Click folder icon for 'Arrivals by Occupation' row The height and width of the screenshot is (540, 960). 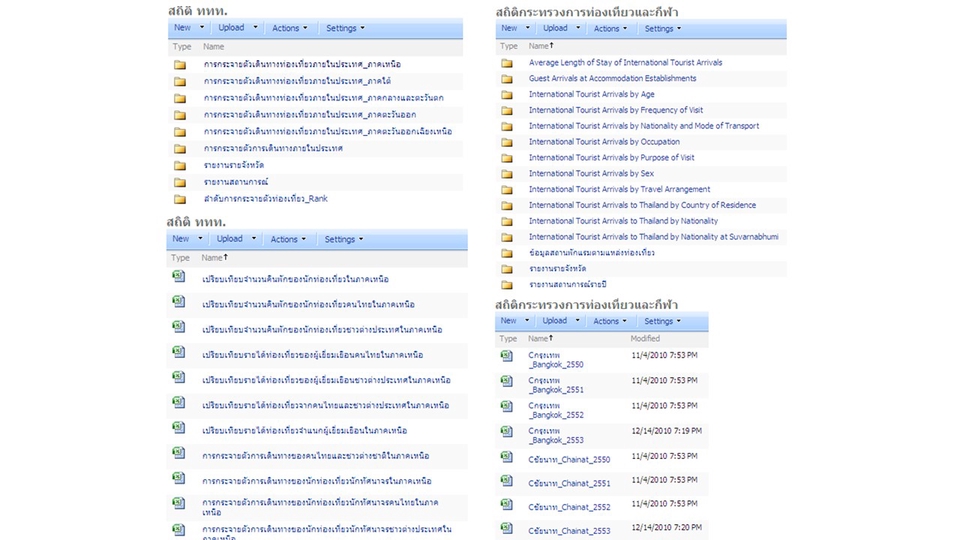tap(507, 143)
